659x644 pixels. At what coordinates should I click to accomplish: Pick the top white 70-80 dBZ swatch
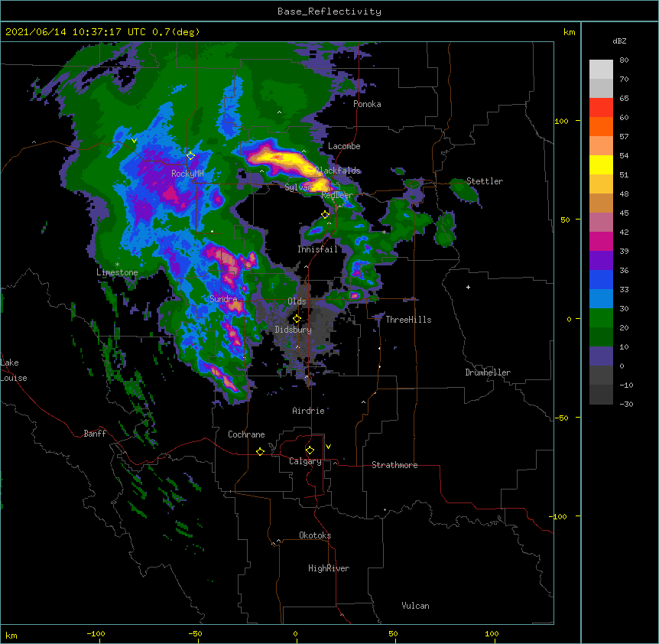(601, 70)
